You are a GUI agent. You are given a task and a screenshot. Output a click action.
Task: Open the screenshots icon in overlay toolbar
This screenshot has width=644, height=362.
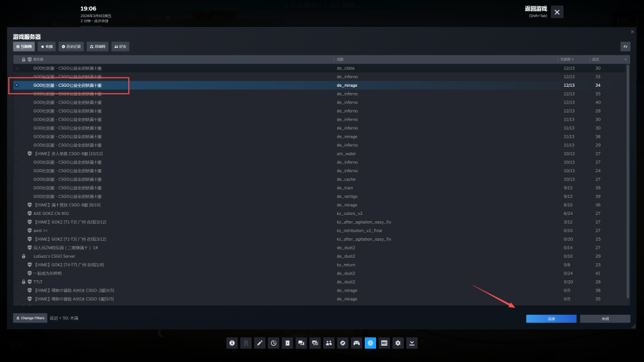coord(315,343)
